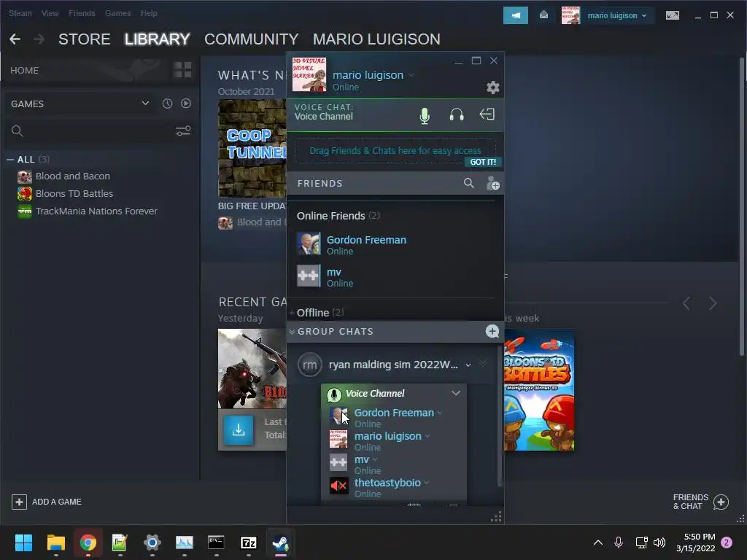Click muted speaker icon beside thetoastyboio
This screenshot has width=747, height=560.
click(338, 486)
